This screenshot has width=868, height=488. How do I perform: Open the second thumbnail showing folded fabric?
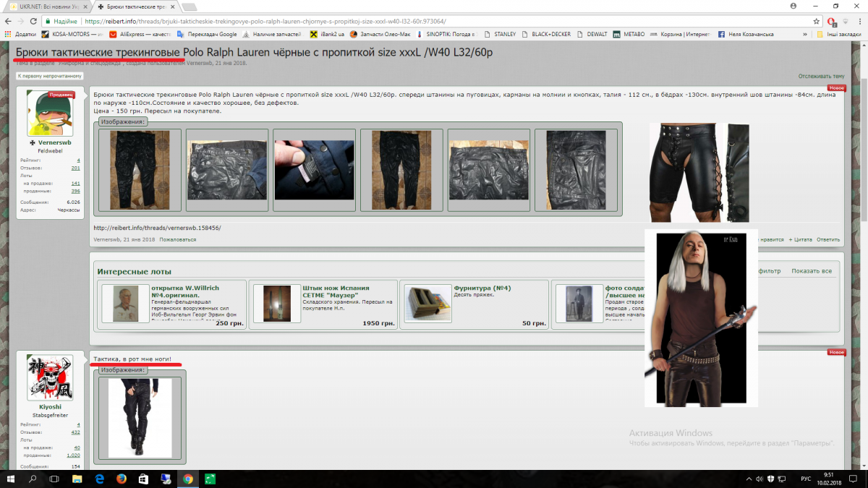tap(227, 170)
